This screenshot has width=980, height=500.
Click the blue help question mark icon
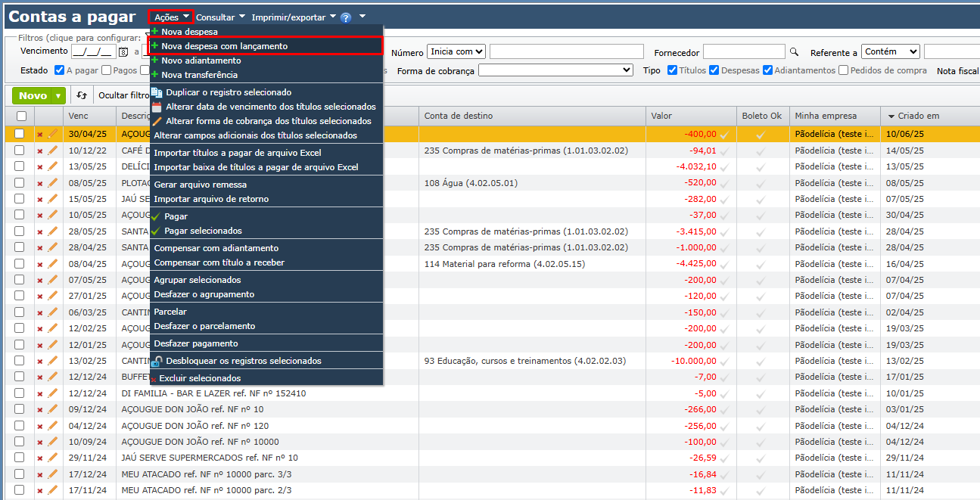pos(346,17)
